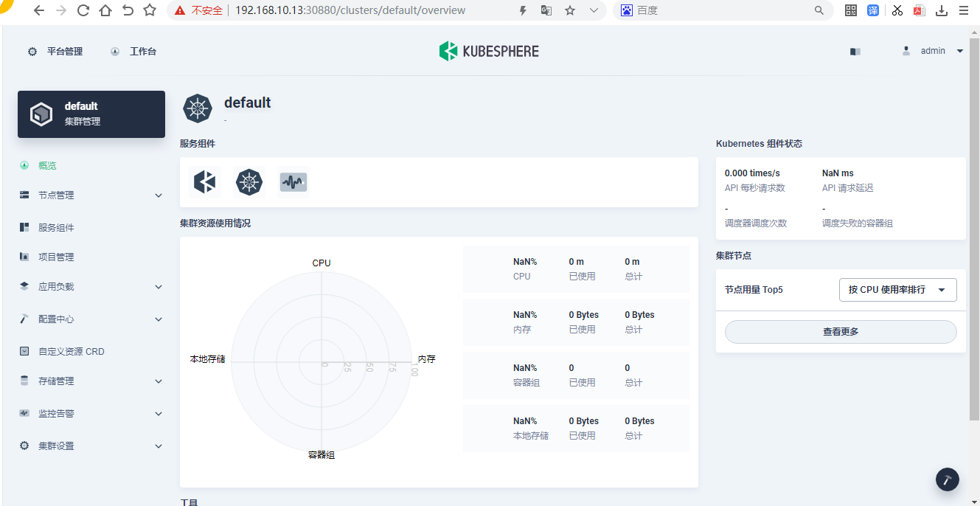Click the 内存 memory stats row
Image resolution: width=980 pixels, height=506 pixels.
click(576, 322)
